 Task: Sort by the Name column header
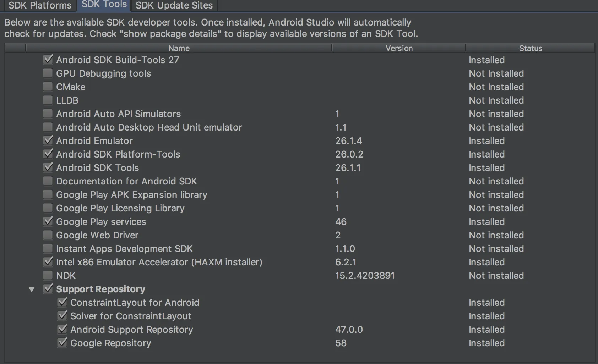(x=179, y=48)
